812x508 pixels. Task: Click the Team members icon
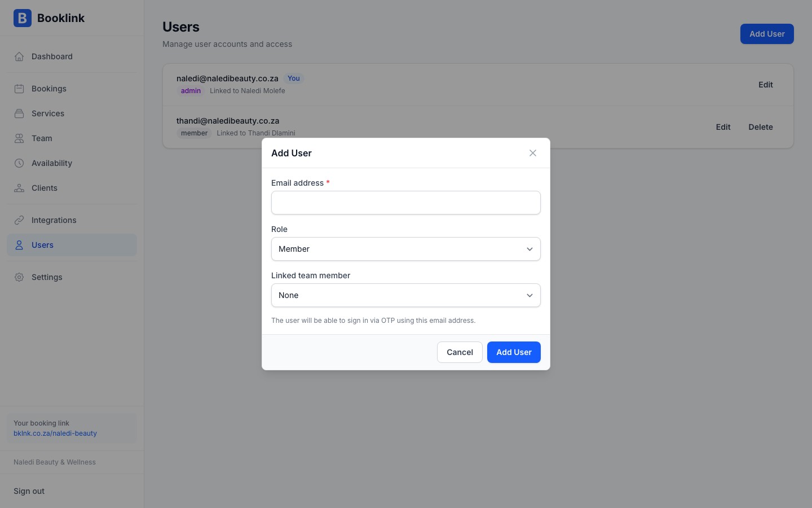tap(19, 138)
